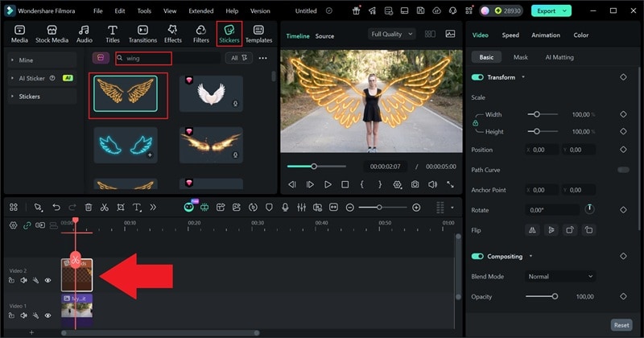Open the Filters panel
Viewport: 644px width, 338px height.
200,34
